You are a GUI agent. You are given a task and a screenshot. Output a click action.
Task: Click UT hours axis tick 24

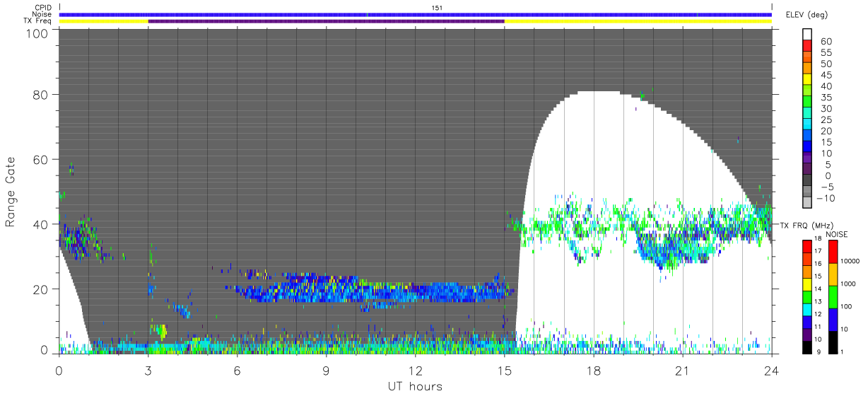point(771,370)
